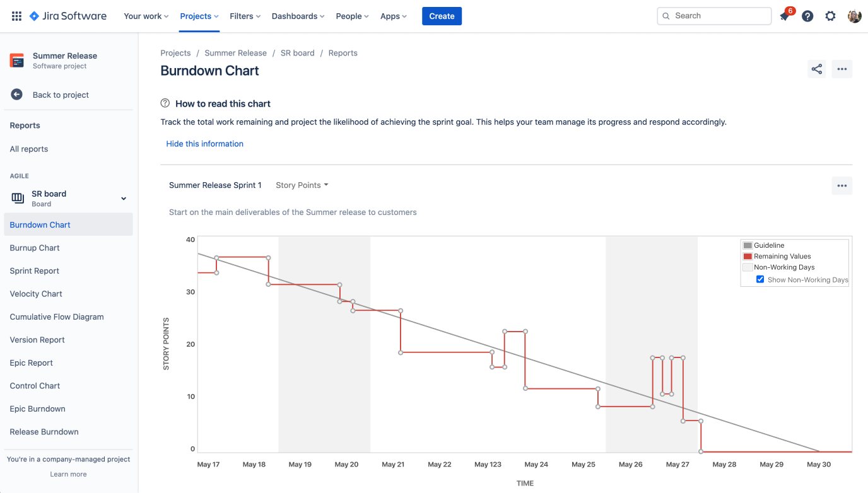Viewport: 868px width, 493px height.
Task: Open the Filters menu
Action: coord(245,16)
